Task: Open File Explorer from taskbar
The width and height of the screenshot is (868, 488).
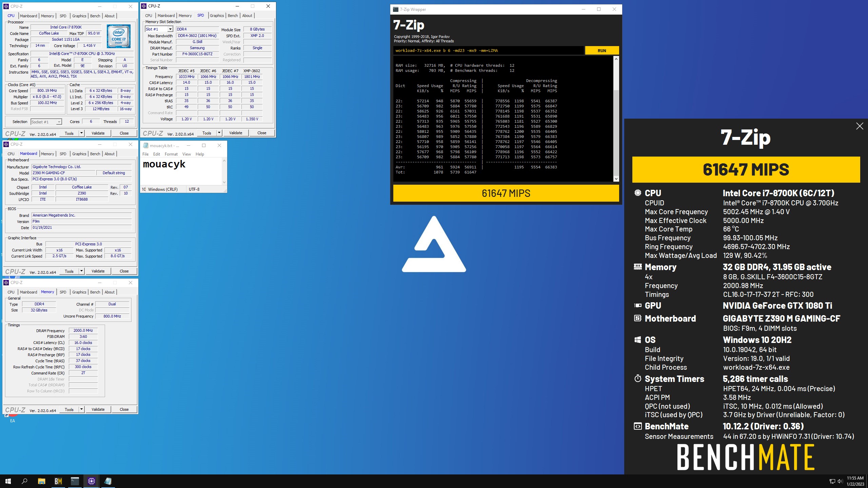Action: pos(41,481)
